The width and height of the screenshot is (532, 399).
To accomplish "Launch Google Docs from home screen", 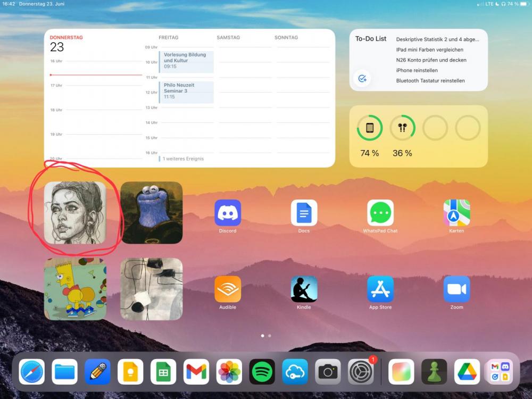I will [x=304, y=213].
